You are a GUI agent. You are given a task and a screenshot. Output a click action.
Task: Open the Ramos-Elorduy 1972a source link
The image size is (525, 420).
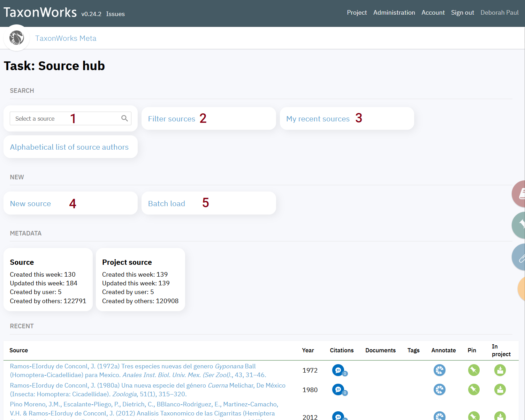coord(138,370)
